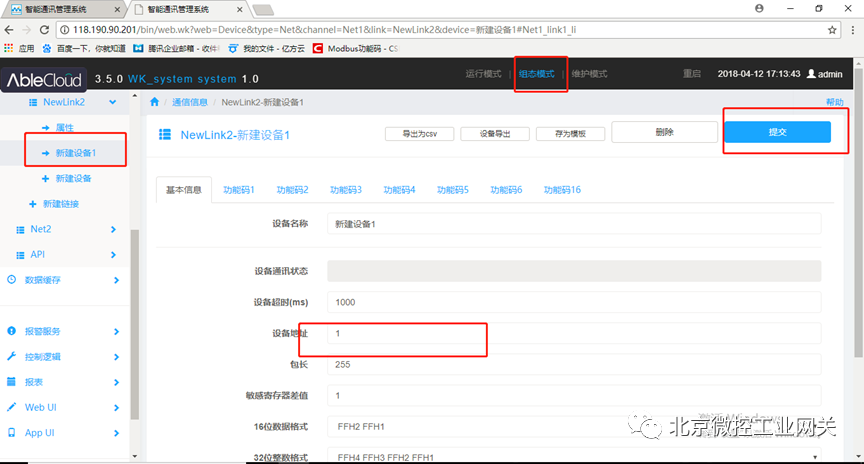Switch to 运行模式 in top bar
The image size is (864, 464).
pos(484,75)
